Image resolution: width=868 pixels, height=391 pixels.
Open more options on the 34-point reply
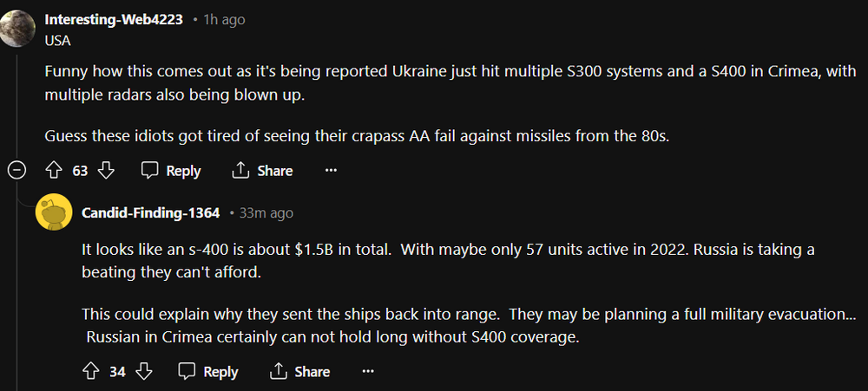click(368, 372)
